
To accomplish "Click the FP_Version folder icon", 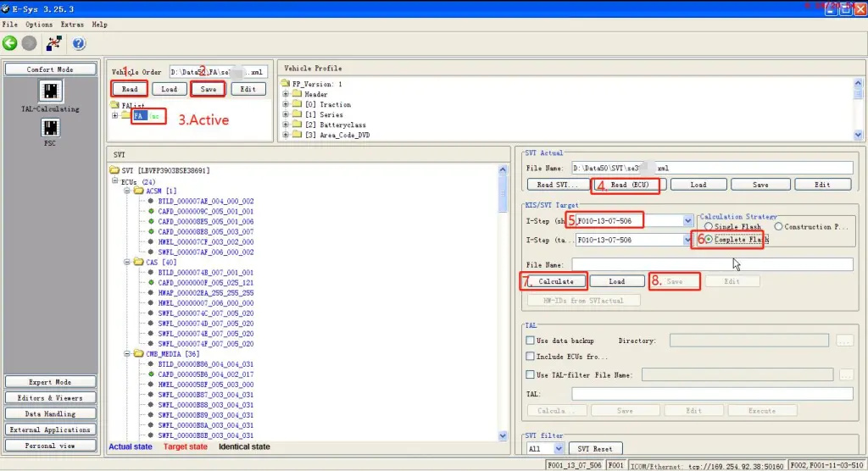I will [x=286, y=84].
